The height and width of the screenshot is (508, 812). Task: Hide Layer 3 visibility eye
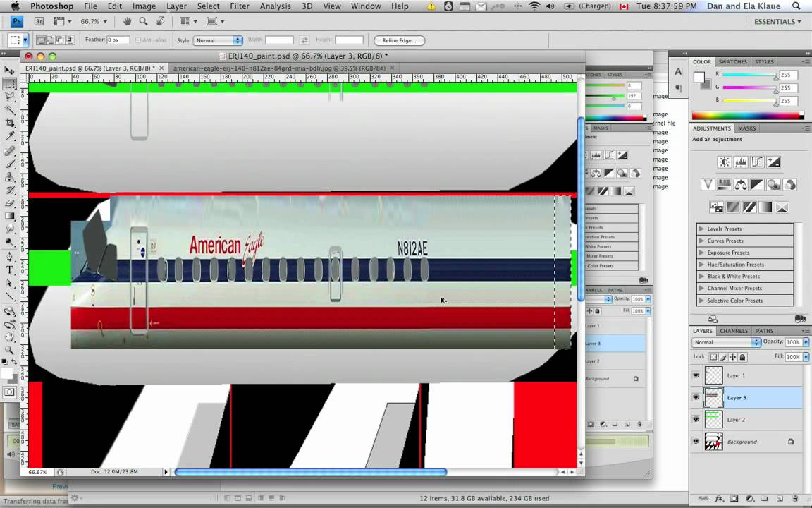pos(696,398)
